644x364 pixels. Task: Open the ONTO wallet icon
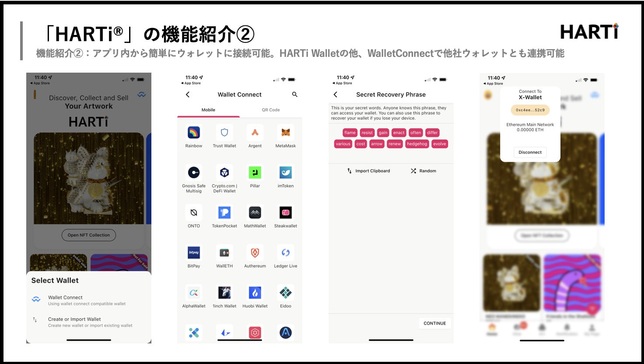[194, 213]
